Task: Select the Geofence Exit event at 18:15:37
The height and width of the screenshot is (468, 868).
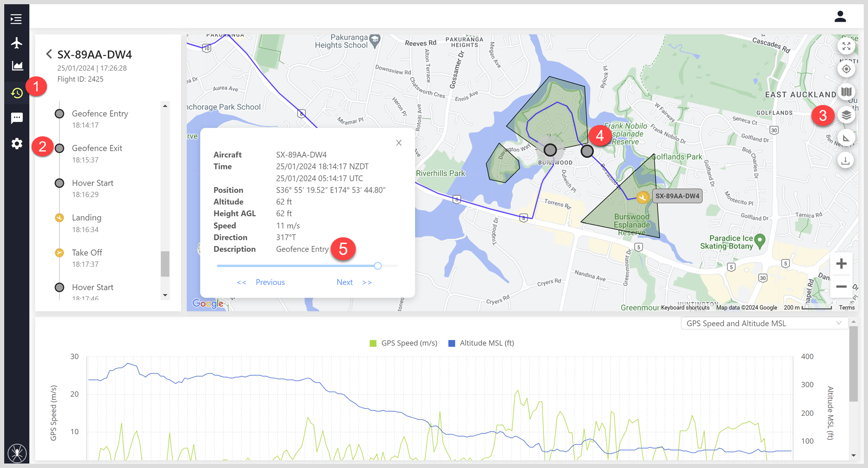Action: 97,154
